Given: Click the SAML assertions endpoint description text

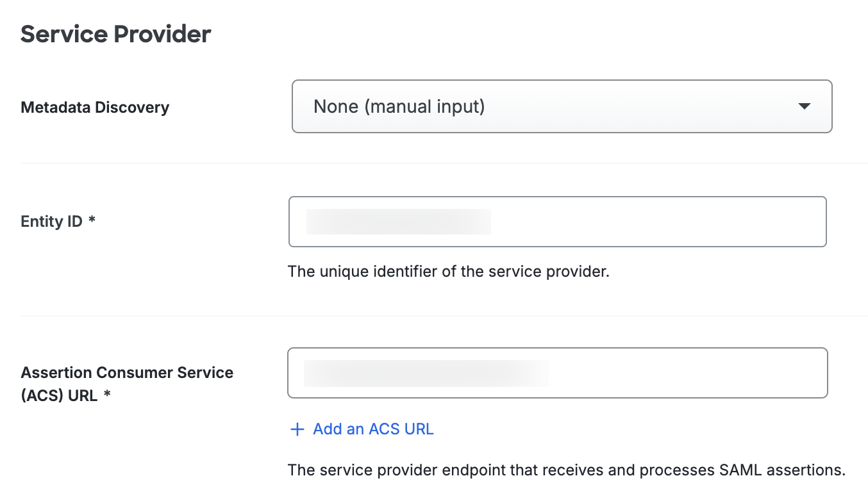Looking at the screenshot, I should (x=566, y=470).
